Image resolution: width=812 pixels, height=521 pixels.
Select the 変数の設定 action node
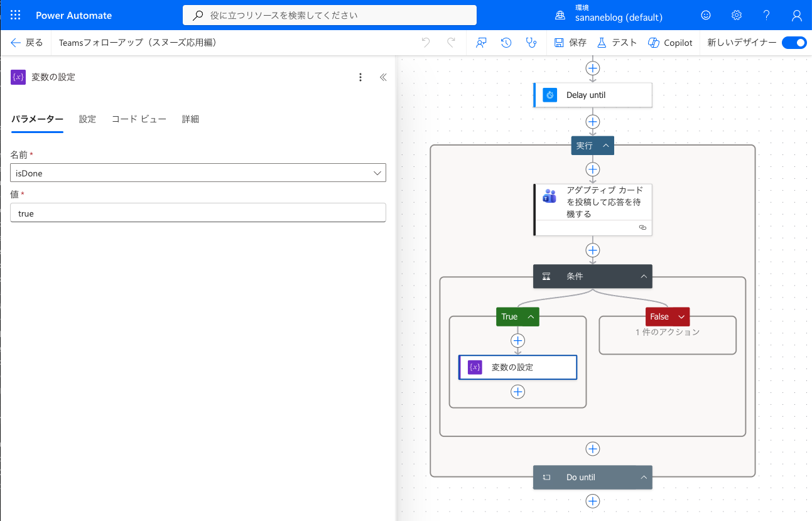517,367
